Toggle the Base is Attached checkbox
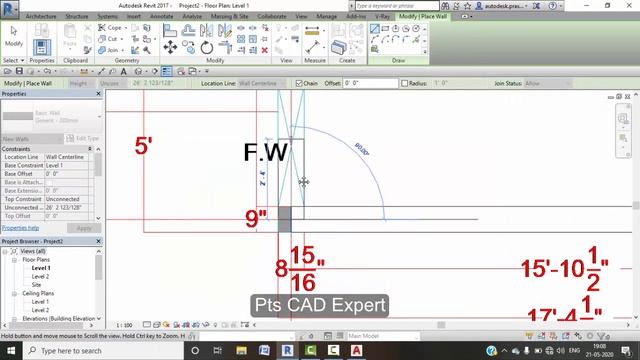The height and width of the screenshot is (360, 640). click(49, 182)
